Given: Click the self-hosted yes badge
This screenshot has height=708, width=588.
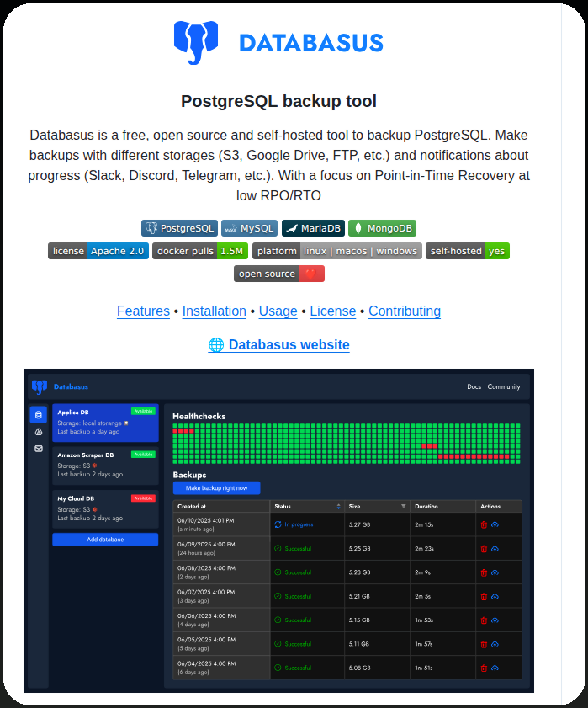Looking at the screenshot, I should tap(468, 251).
